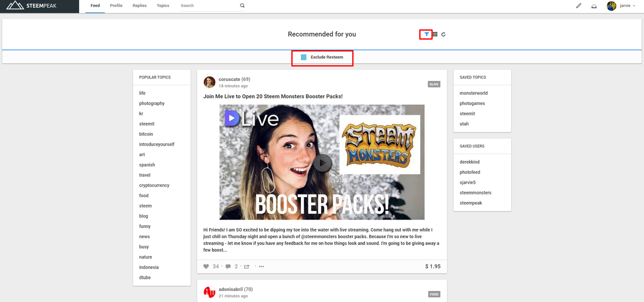The image size is (644, 302).
Task: Select the popular topic 'news'
Action: tap(144, 237)
